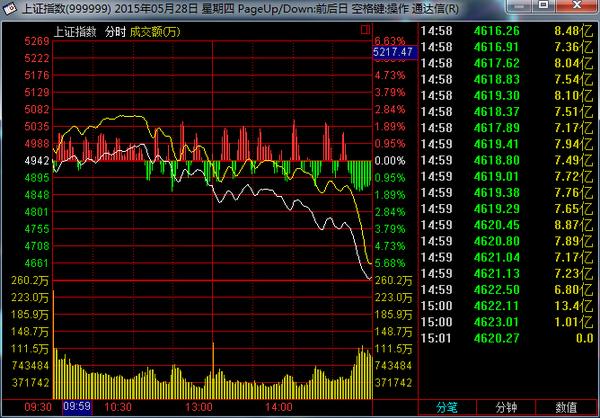Click the 0.00% baseline label
The image size is (600, 418).
click(x=390, y=161)
